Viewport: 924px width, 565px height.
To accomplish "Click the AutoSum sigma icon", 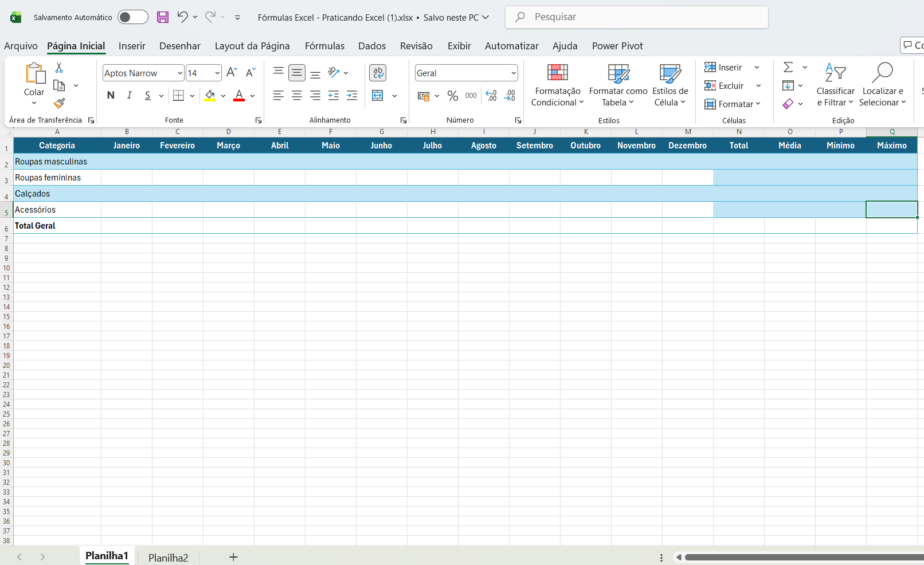I will 789,68.
